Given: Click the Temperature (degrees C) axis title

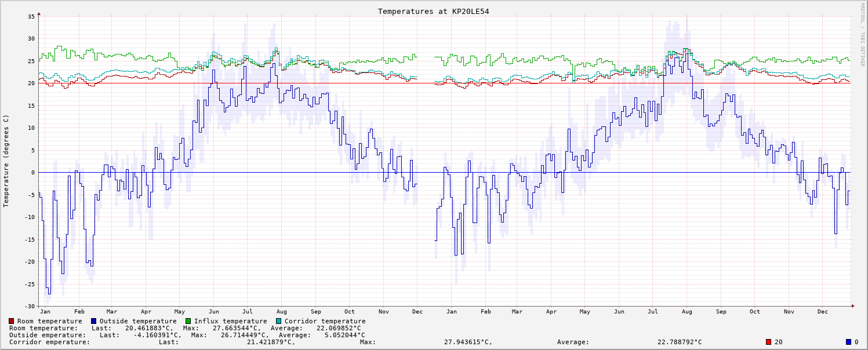Looking at the screenshot, I should (7, 161).
